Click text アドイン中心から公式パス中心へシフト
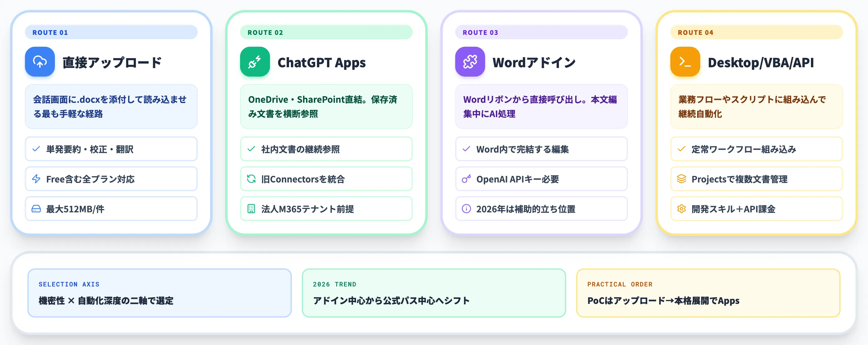 (391, 300)
